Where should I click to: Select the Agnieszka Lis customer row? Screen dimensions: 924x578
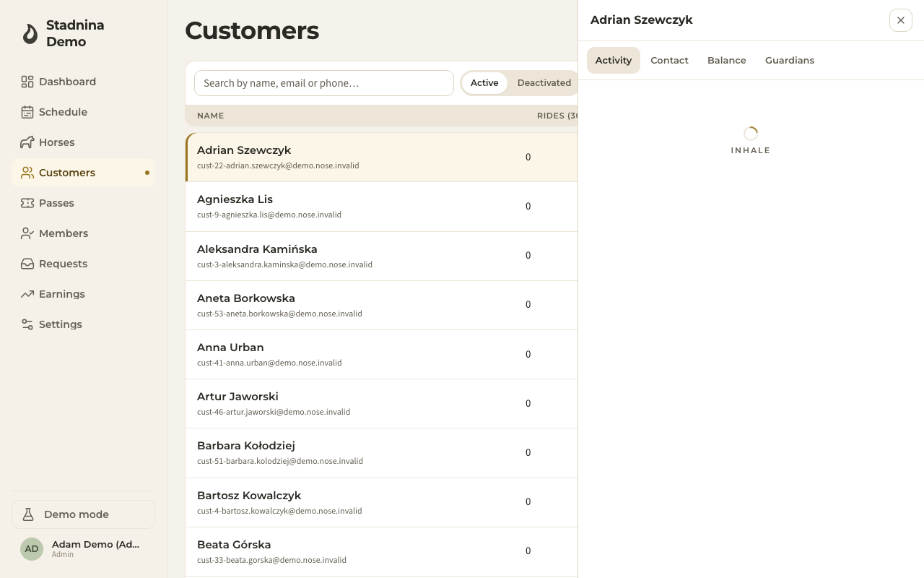(x=381, y=207)
